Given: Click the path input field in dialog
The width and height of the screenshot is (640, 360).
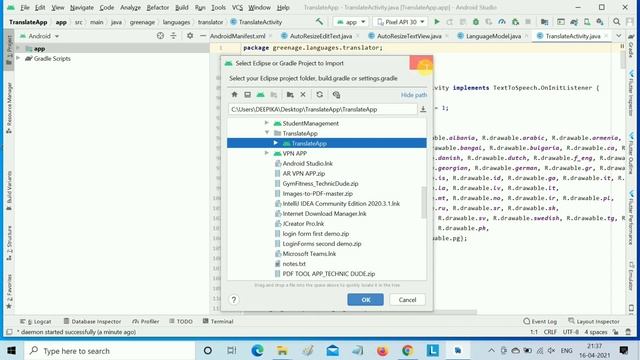Looking at the screenshot, I should pos(322,109).
